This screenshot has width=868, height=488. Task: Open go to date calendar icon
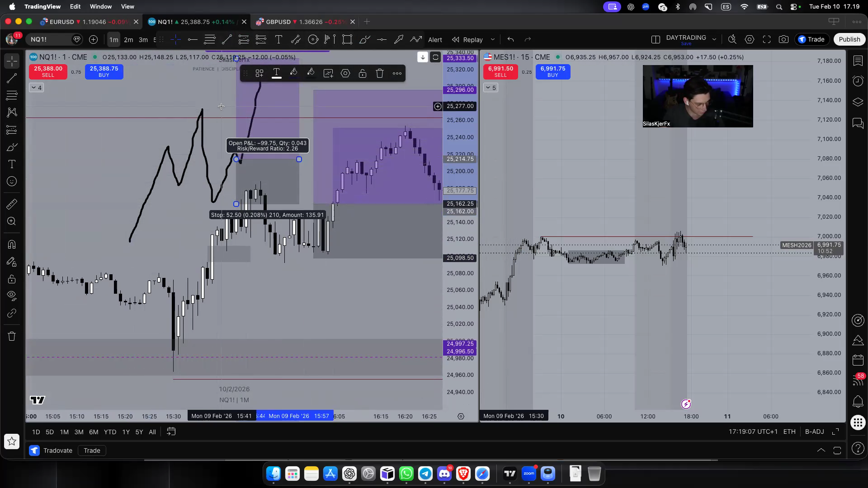[x=171, y=432]
